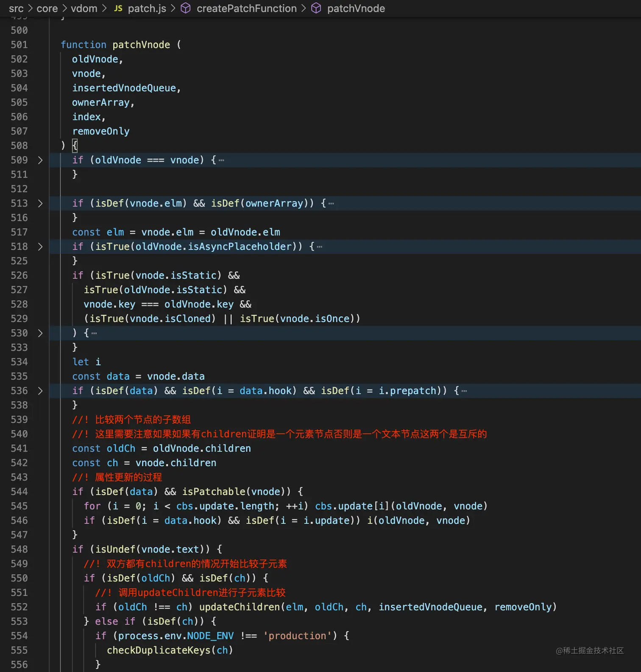The height and width of the screenshot is (672, 641).
Task: Click the function patchVnode declaration name
Action: pos(141,45)
